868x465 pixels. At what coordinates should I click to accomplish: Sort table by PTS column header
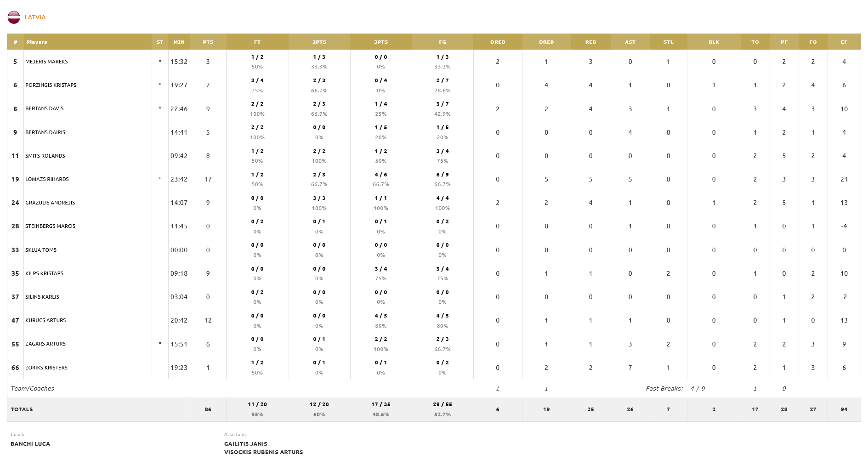click(208, 42)
